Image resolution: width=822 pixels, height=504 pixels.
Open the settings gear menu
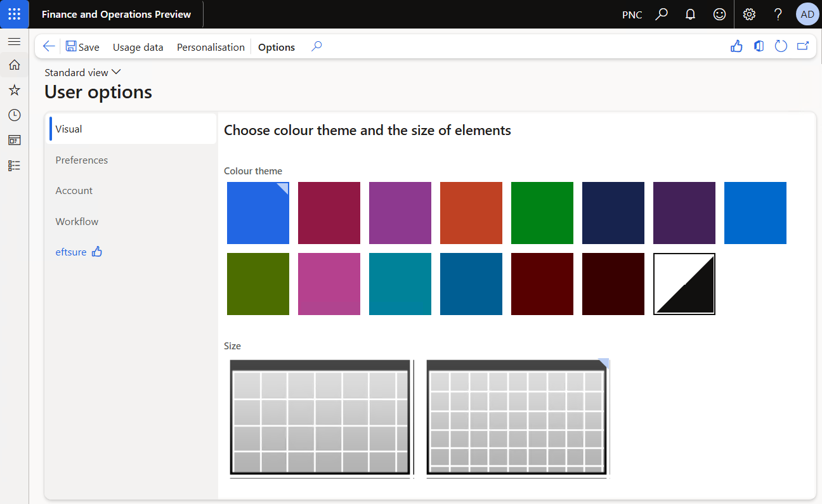pyautogui.click(x=749, y=14)
